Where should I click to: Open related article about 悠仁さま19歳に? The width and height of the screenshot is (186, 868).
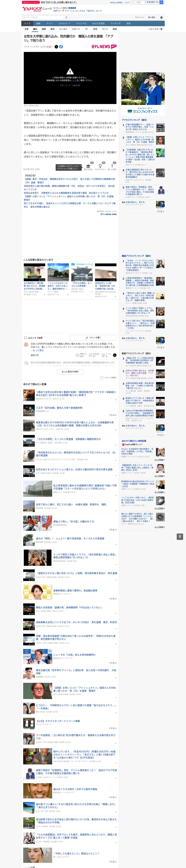pos(70,205)
